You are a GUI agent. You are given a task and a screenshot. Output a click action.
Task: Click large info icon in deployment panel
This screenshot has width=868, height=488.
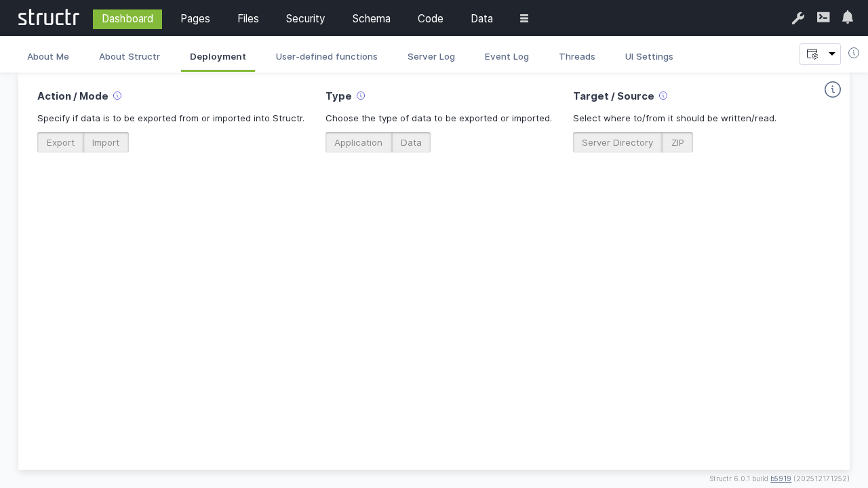(832, 89)
